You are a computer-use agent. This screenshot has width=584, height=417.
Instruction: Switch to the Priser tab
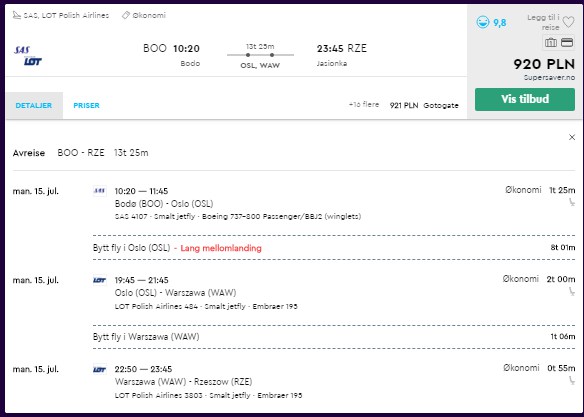tap(86, 105)
